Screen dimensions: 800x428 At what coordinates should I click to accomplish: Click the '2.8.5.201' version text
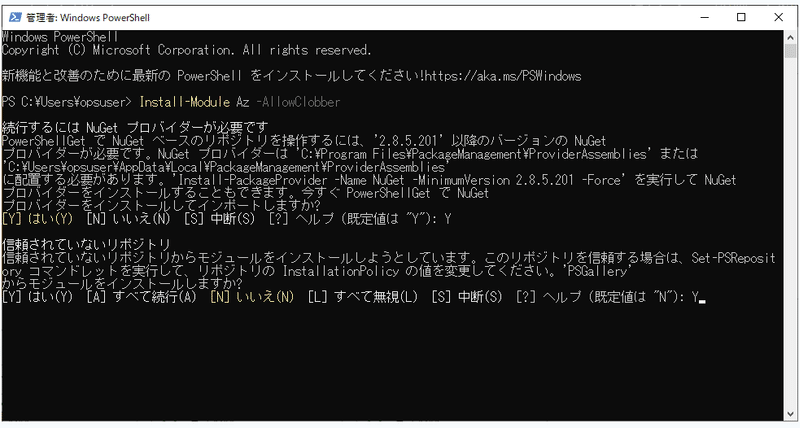410,141
